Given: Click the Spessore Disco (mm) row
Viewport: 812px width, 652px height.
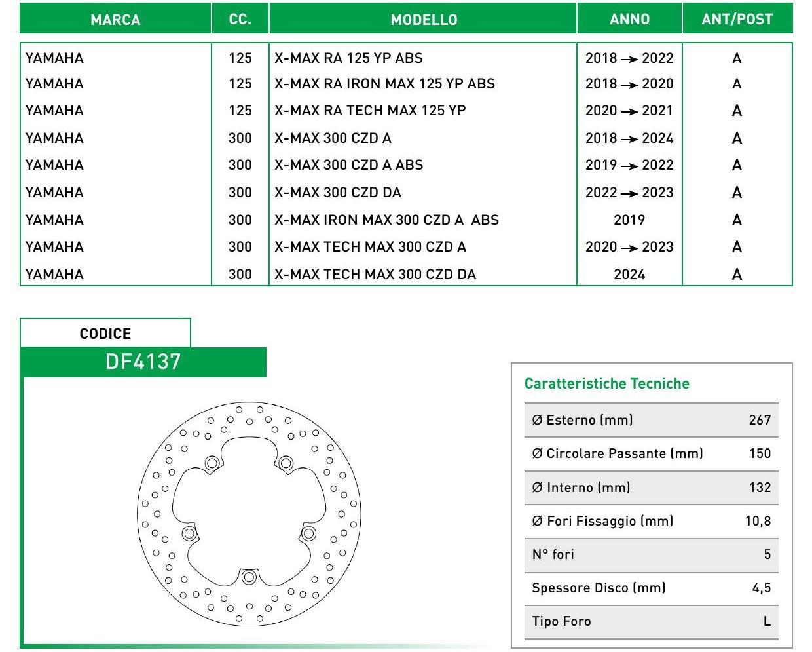Looking at the screenshot, I should (x=651, y=588).
